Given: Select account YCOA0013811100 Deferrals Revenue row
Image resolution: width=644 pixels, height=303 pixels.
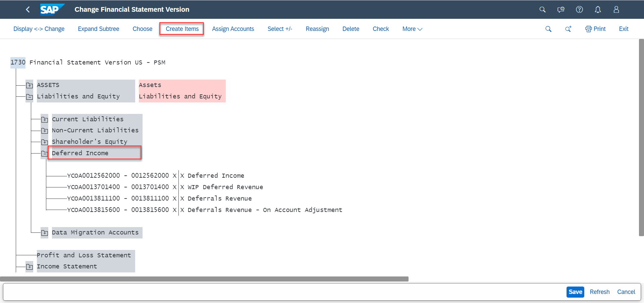Looking at the screenshot, I should pos(159,199).
